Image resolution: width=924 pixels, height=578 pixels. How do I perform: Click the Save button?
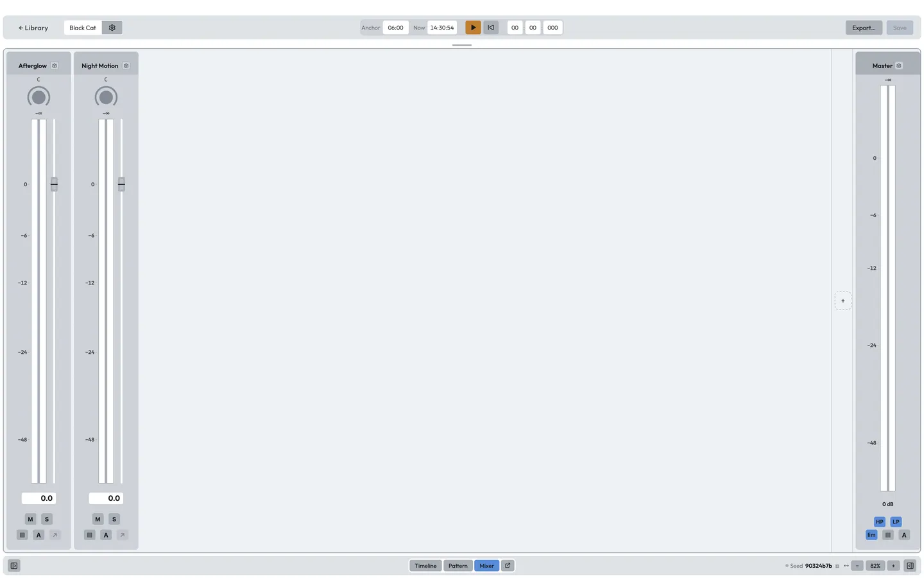click(900, 28)
